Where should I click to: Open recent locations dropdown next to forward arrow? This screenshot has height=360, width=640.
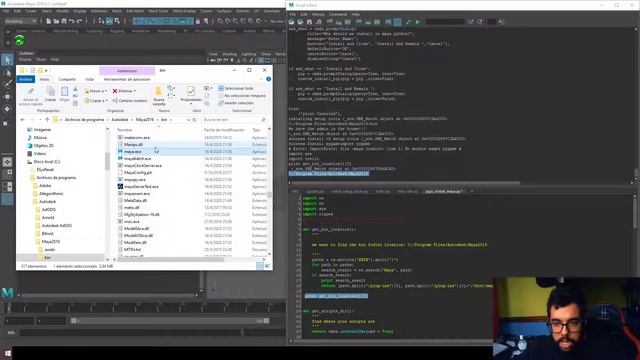pyautogui.click(x=40, y=120)
